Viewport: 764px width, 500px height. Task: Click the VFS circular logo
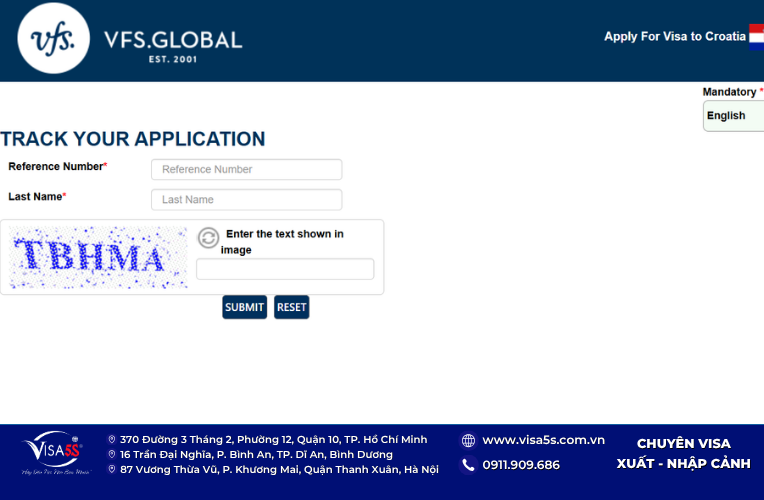point(54,38)
